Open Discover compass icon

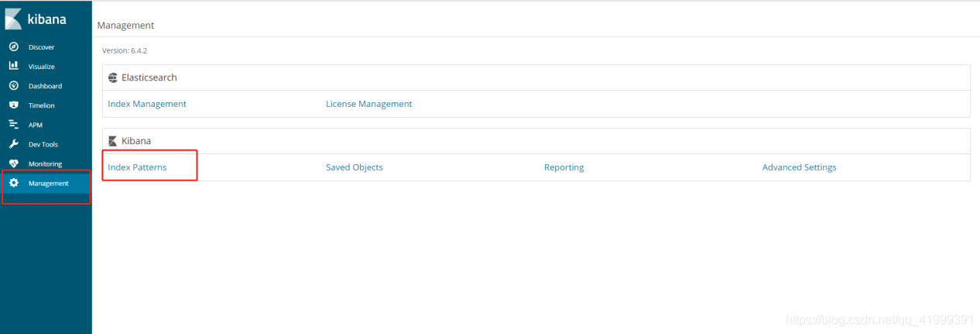tap(13, 46)
